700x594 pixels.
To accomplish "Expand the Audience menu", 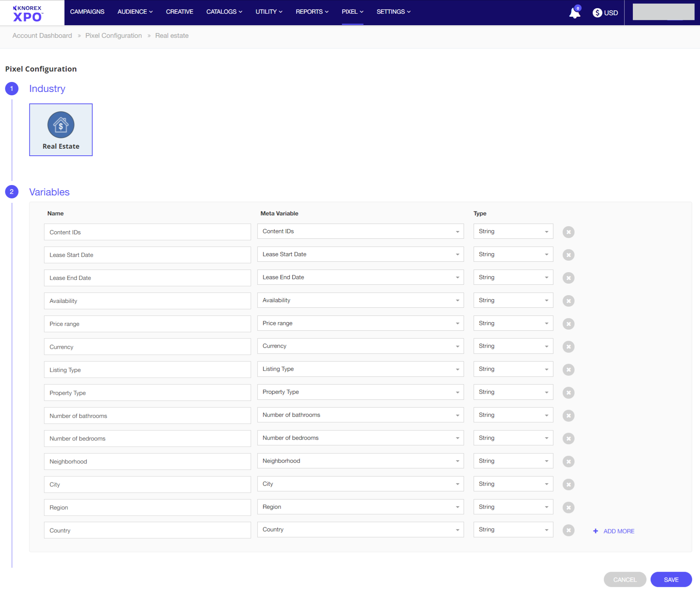I will [135, 12].
